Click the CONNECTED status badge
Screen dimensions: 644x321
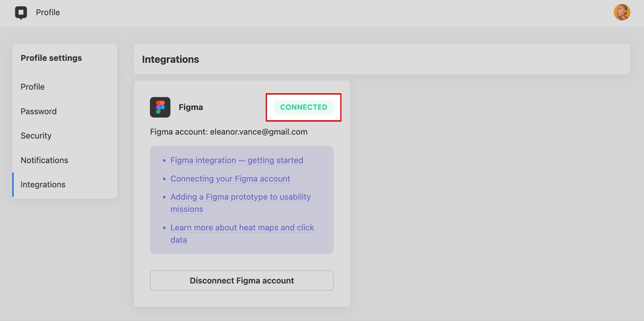pyautogui.click(x=304, y=107)
